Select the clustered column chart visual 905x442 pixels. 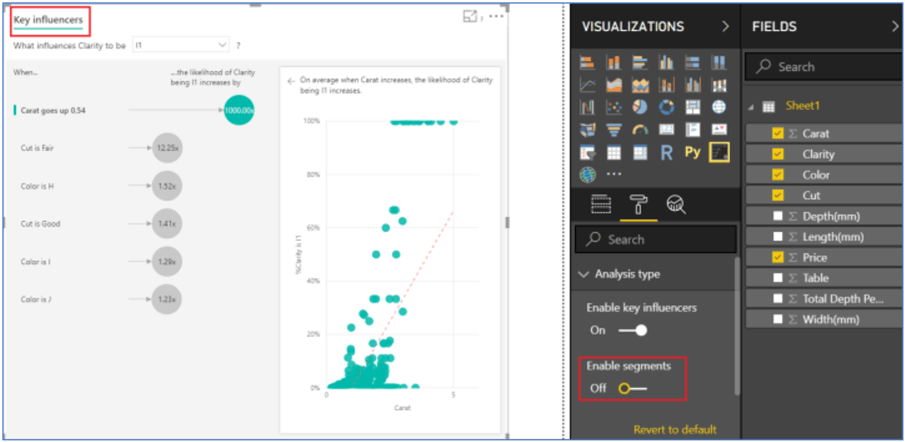click(x=666, y=62)
